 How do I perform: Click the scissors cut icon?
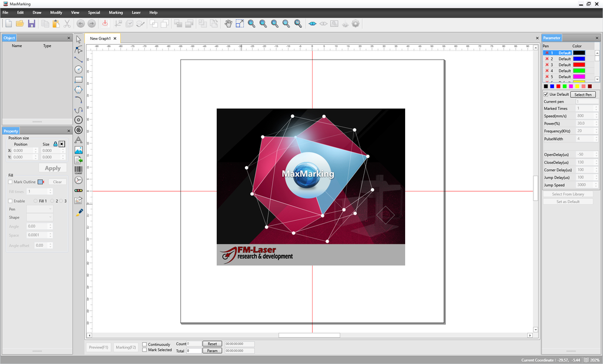tap(67, 24)
